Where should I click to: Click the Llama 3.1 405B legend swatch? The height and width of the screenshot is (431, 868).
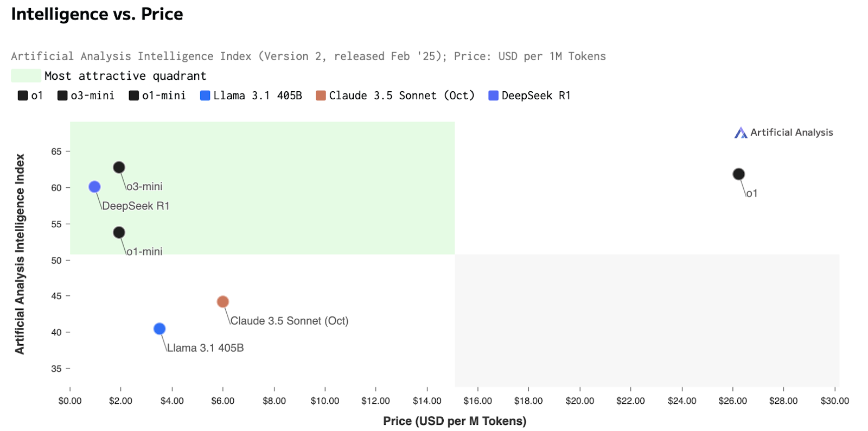coord(205,96)
